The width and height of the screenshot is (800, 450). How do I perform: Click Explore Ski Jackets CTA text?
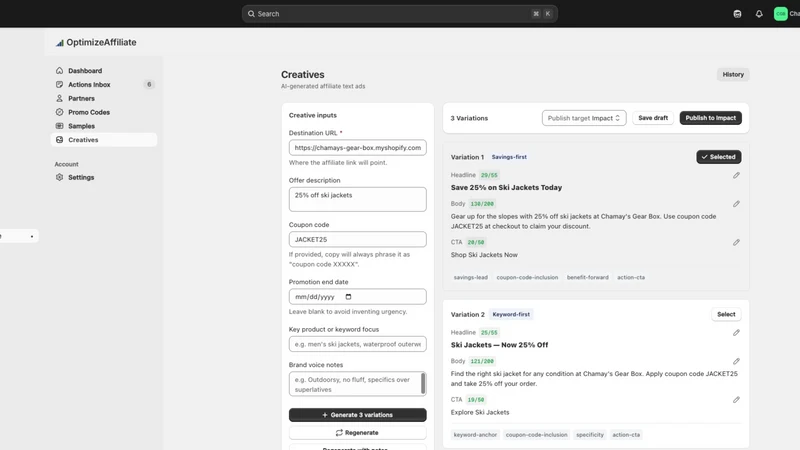(480, 412)
